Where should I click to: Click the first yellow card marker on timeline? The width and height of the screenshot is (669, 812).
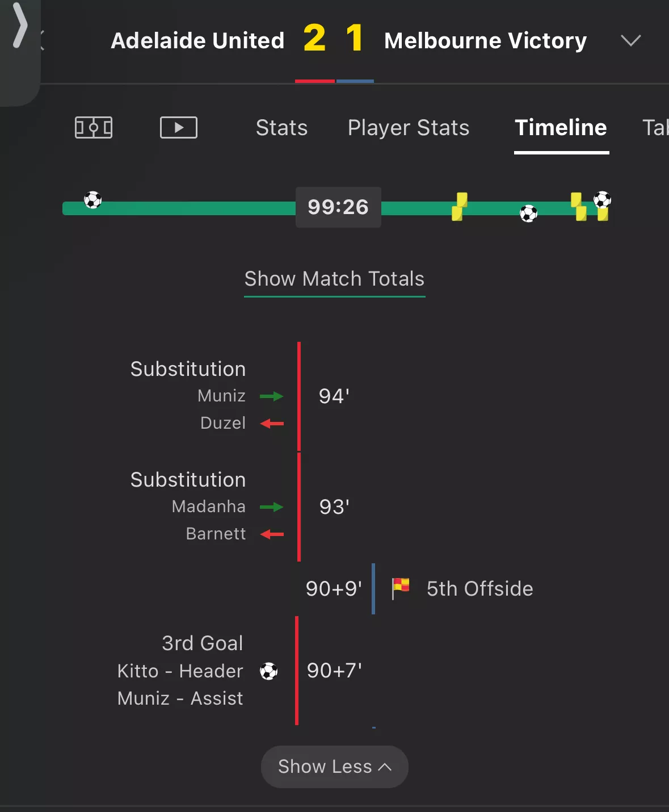(459, 207)
